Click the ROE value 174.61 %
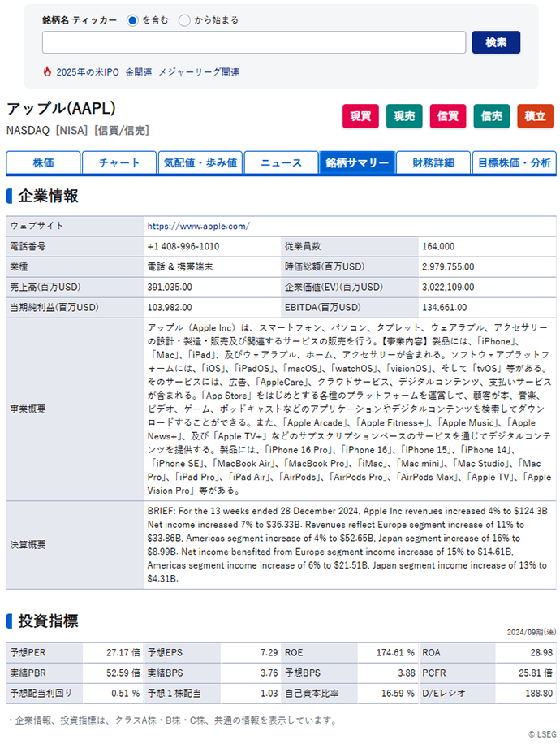Viewport: 560px width, 744px height. coord(395,653)
